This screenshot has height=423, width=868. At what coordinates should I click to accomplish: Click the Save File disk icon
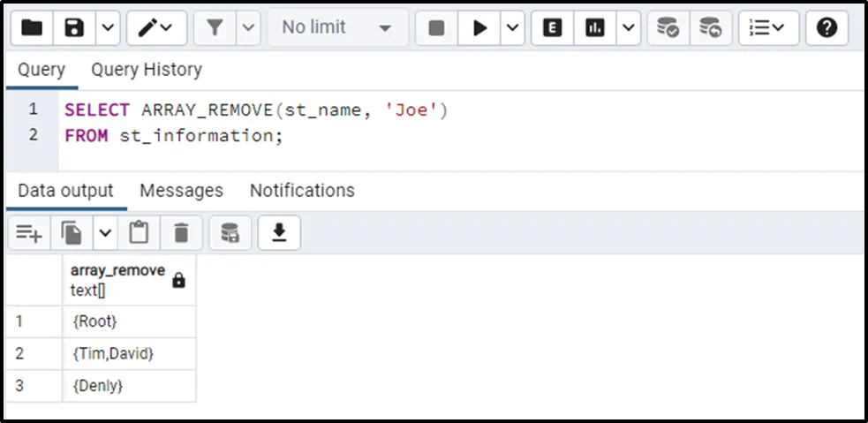pyautogui.click(x=75, y=28)
